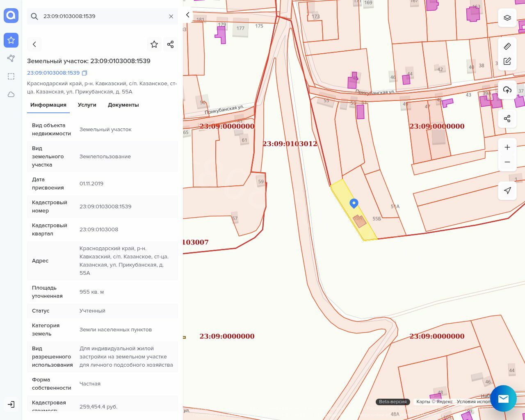Screen dimensions: 525x420
Task: Share the map view from right toolbar
Action: (507, 119)
